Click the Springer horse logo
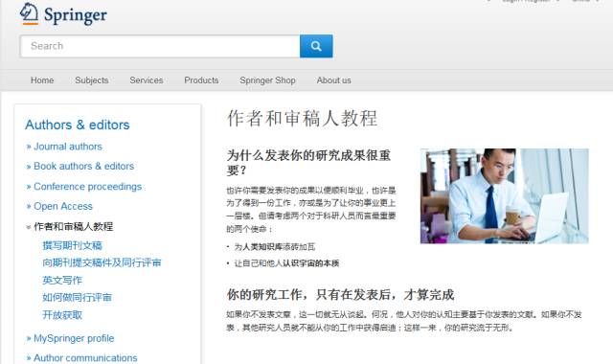613x364 pixels. [29, 13]
